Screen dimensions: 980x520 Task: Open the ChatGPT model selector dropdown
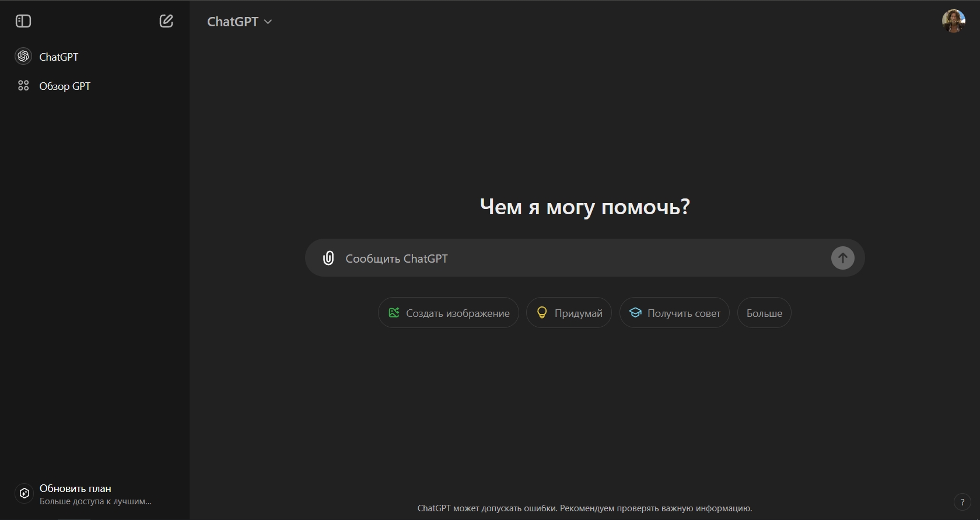[240, 22]
